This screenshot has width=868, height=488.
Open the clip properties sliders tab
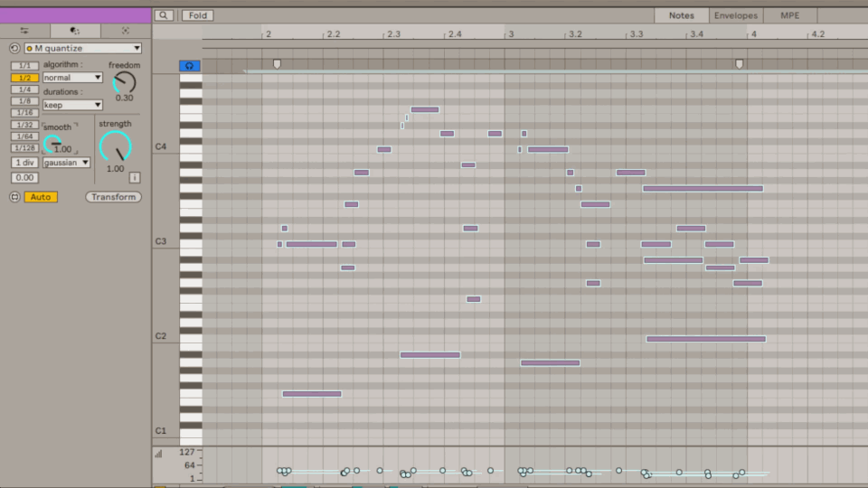(x=24, y=31)
